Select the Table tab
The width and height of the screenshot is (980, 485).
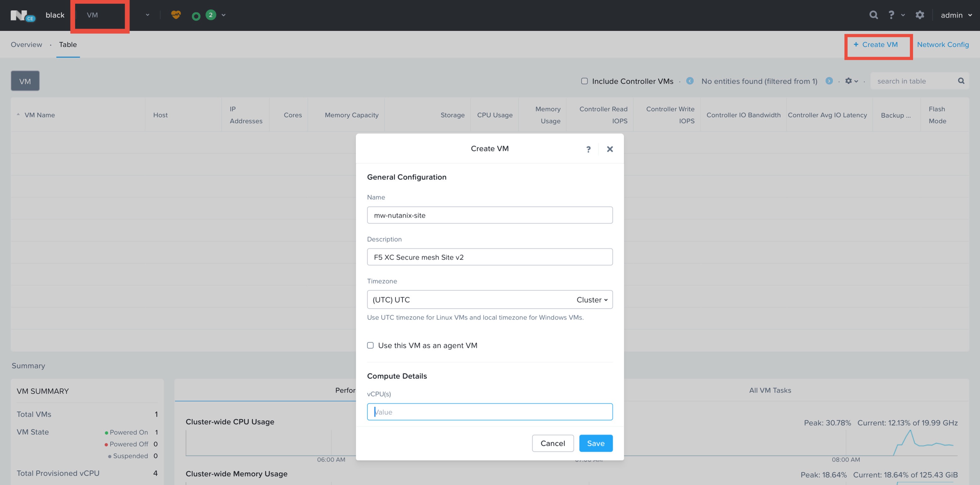(68, 44)
